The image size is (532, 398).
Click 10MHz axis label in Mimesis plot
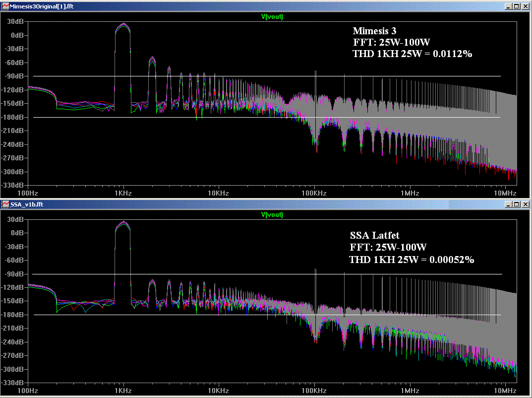(505, 194)
